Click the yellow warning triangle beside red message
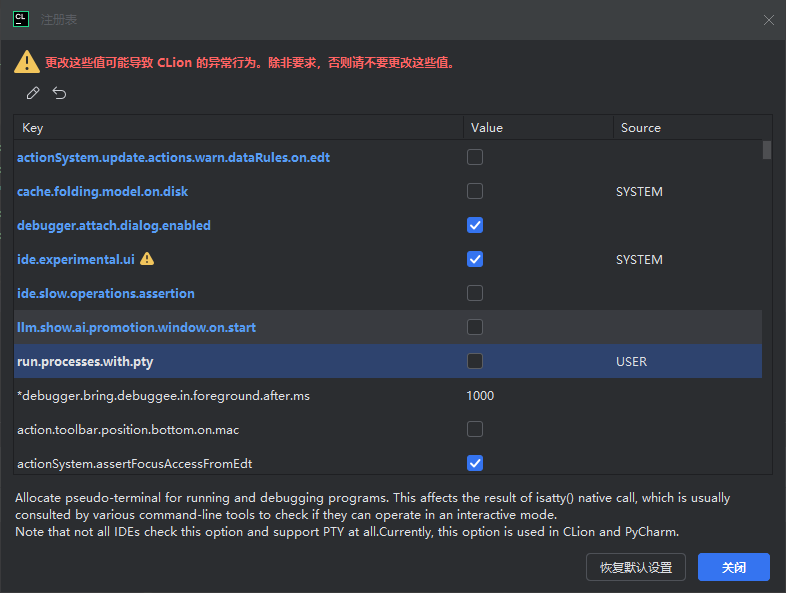This screenshot has height=593, width=786. [x=27, y=62]
